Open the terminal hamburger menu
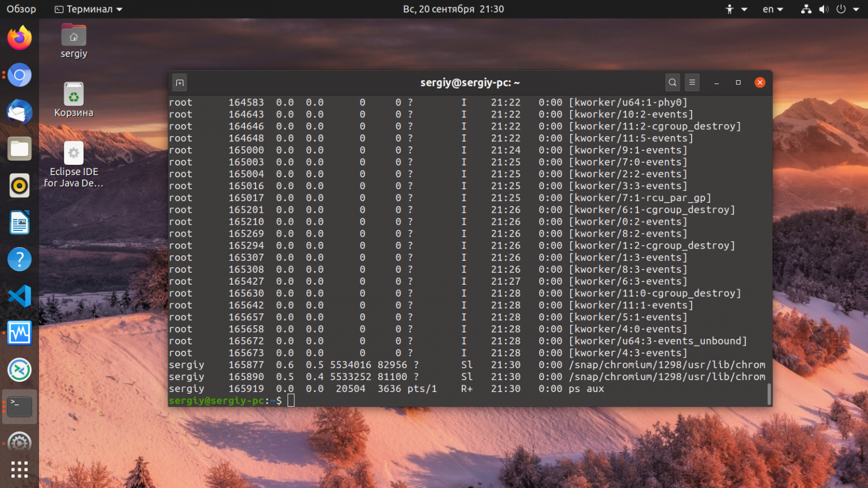This screenshot has height=488, width=868. [692, 82]
